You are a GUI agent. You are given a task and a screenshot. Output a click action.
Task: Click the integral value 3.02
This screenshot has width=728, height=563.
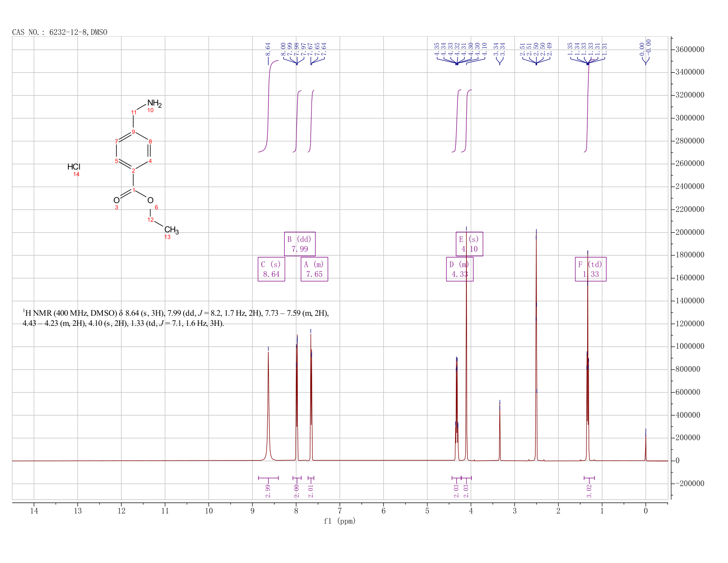pyautogui.click(x=589, y=491)
